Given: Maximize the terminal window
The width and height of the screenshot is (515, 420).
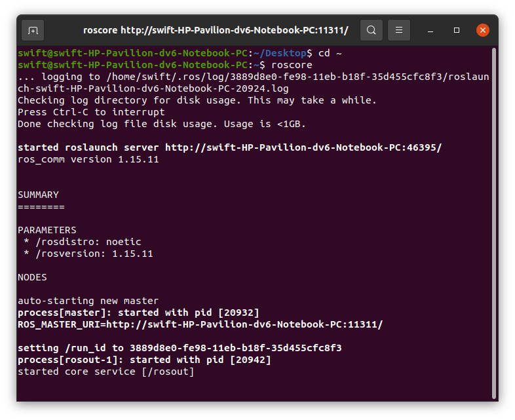Looking at the screenshot, I should pos(457,30).
